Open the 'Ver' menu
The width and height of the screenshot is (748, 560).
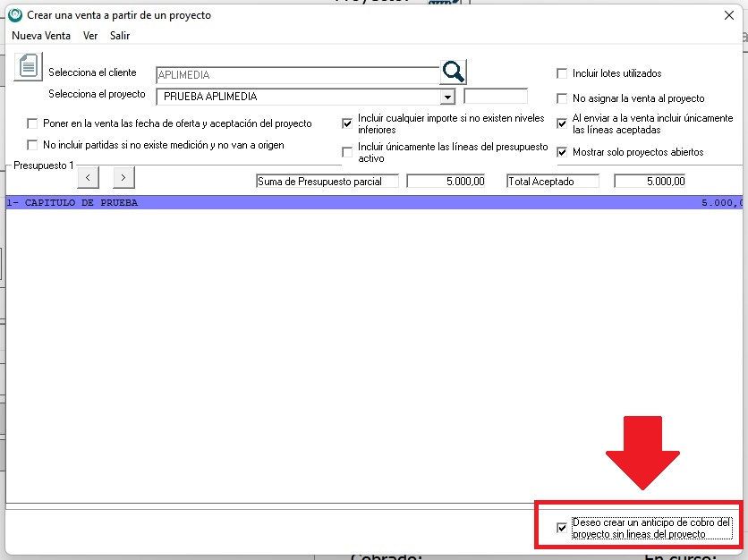pyautogui.click(x=90, y=36)
